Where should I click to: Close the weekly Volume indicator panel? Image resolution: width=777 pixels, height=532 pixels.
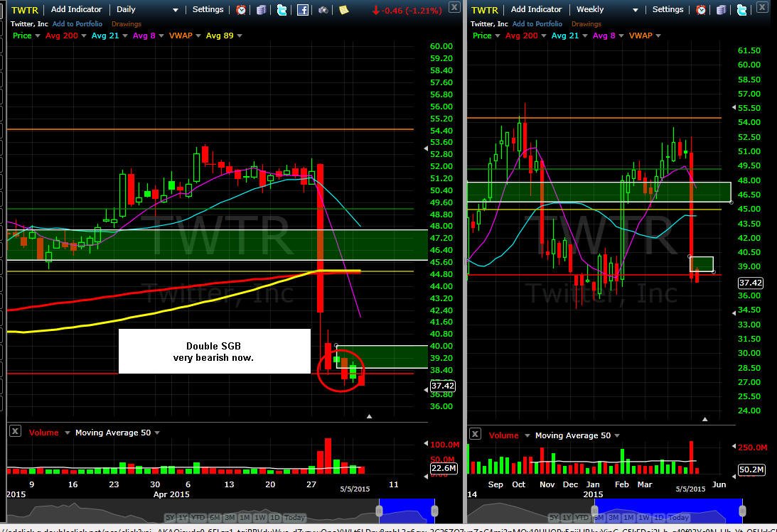click(x=475, y=435)
